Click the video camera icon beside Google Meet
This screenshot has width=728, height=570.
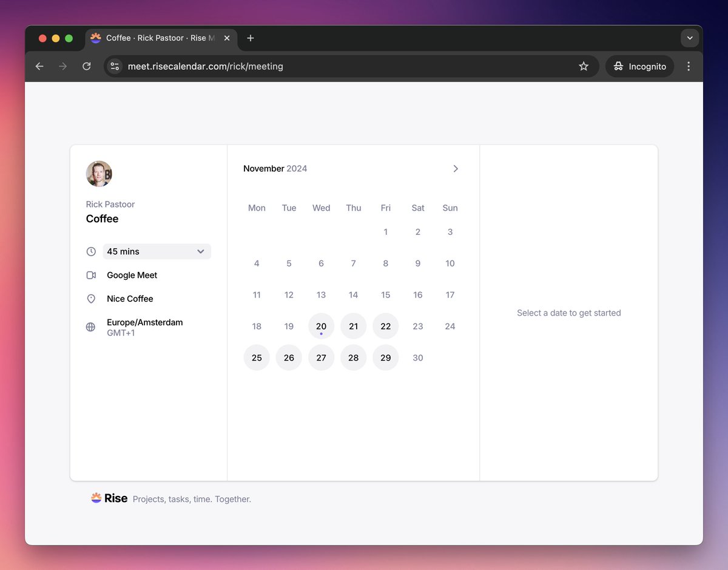91,275
